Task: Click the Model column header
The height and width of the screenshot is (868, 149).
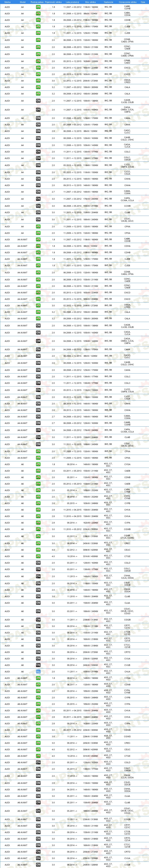Action: click(x=22, y=2)
